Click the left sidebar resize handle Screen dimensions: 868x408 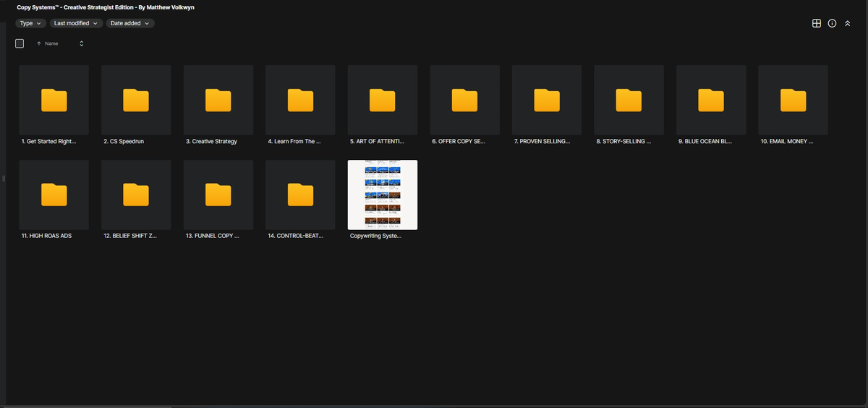tap(4, 179)
